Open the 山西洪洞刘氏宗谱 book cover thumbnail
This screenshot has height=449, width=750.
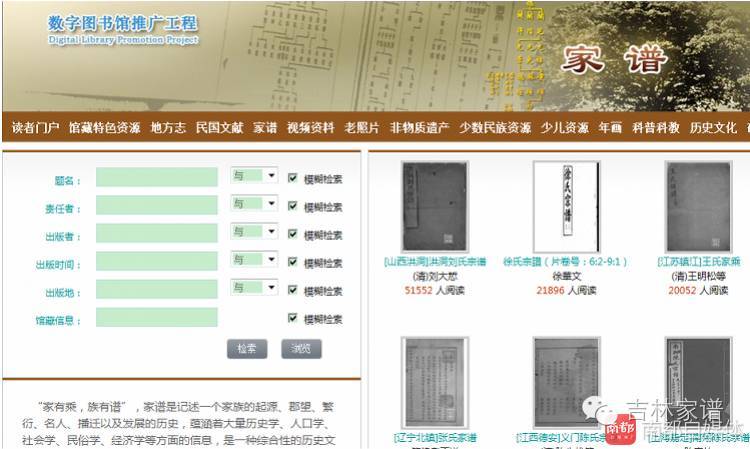[434, 207]
